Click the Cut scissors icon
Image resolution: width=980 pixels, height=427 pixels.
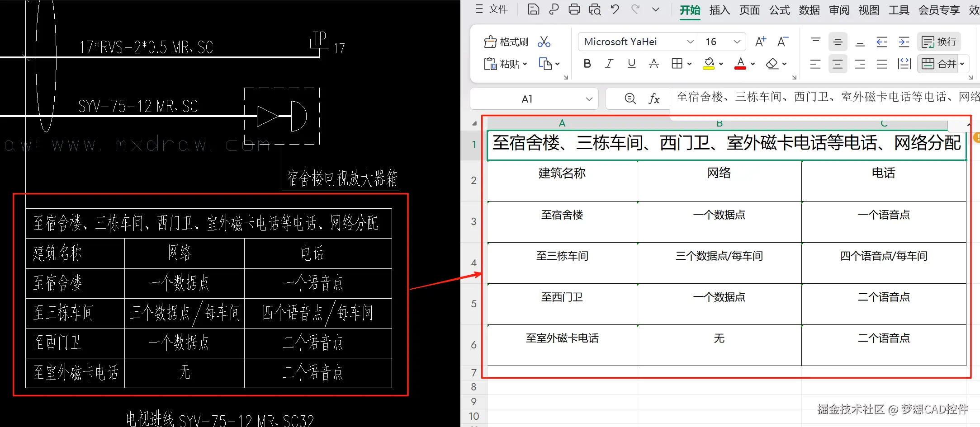[544, 41]
